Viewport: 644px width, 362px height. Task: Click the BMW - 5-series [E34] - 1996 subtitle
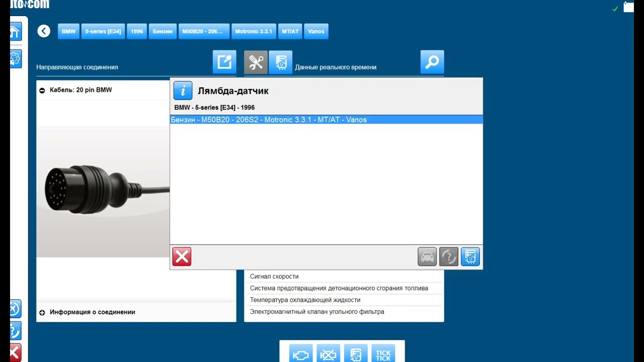tap(214, 108)
